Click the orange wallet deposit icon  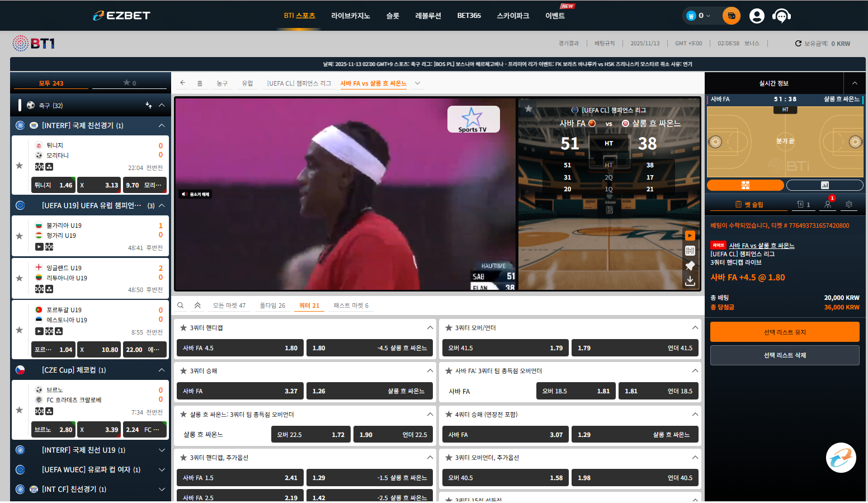(x=731, y=16)
